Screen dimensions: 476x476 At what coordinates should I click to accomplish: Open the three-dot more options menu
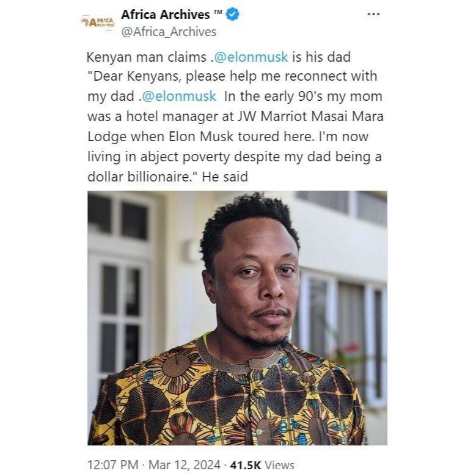coord(373,15)
